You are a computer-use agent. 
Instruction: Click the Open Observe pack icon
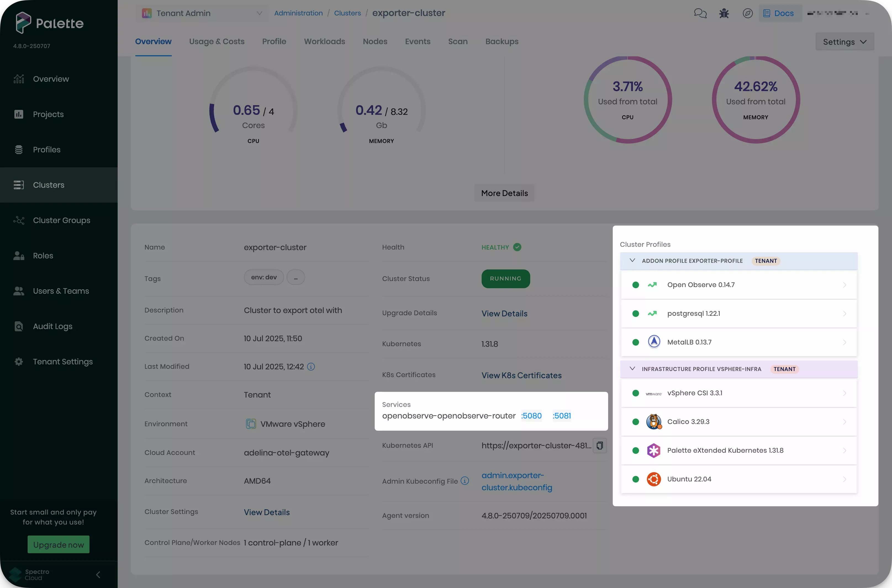coord(652,285)
